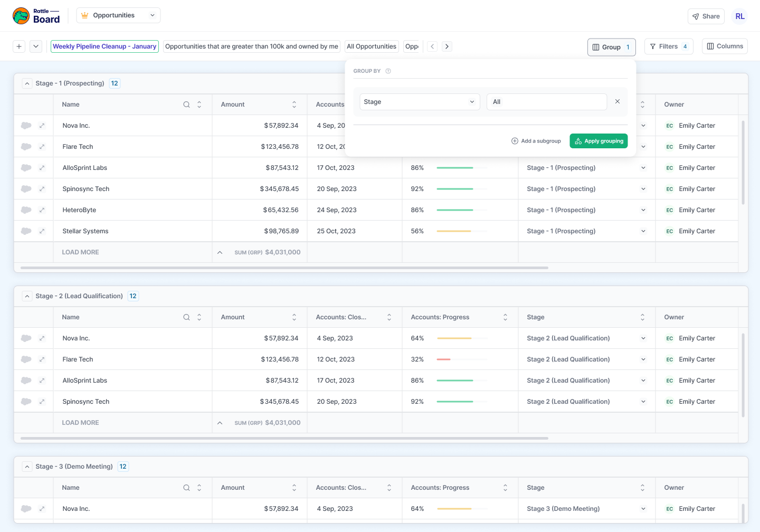Select Weekly Pipeline Cleanup - January tab
This screenshot has width=760, height=532.
click(104, 46)
